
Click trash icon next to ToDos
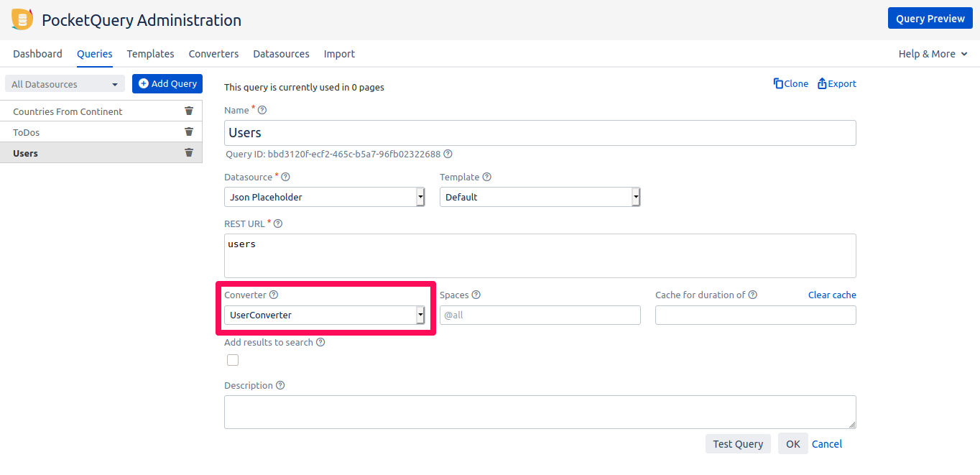tap(189, 132)
